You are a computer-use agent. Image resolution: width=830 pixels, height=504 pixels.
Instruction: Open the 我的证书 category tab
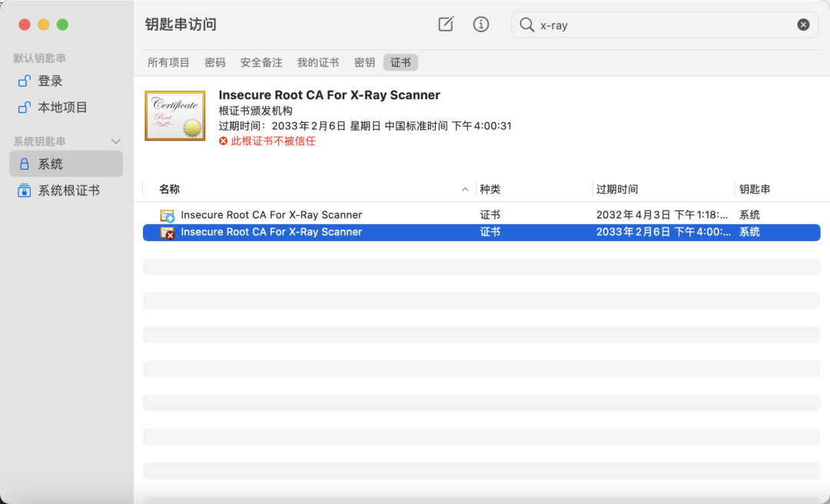[318, 62]
